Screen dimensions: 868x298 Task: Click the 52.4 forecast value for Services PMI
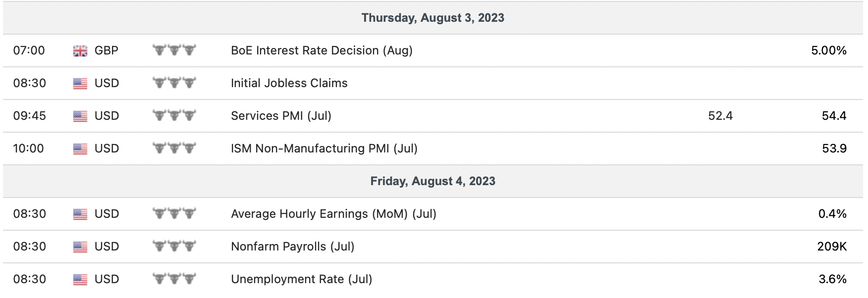pyautogui.click(x=720, y=116)
